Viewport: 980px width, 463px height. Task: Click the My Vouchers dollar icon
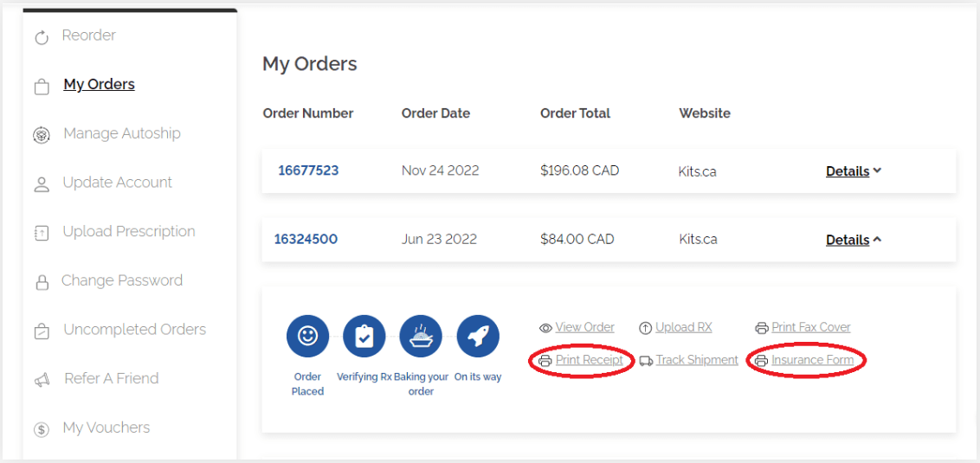pyautogui.click(x=41, y=429)
